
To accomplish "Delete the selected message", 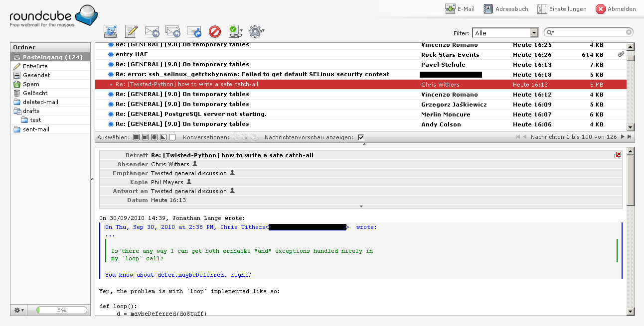I will (214, 31).
